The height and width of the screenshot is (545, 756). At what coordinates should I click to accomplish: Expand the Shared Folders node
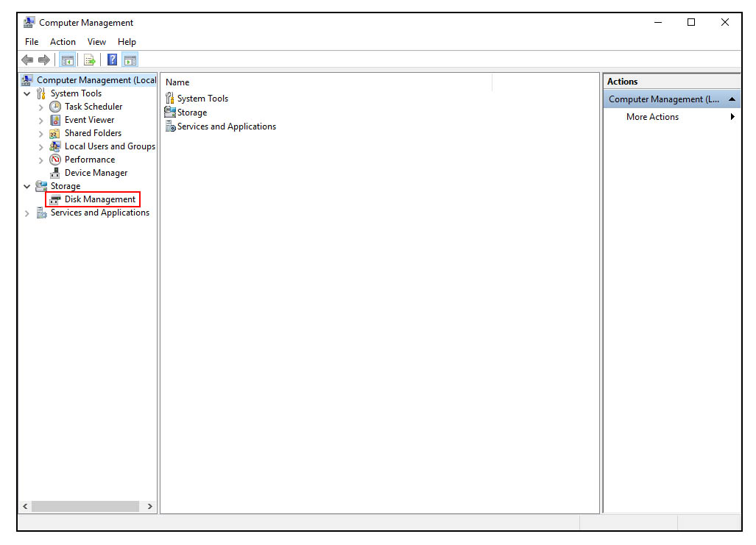[41, 133]
